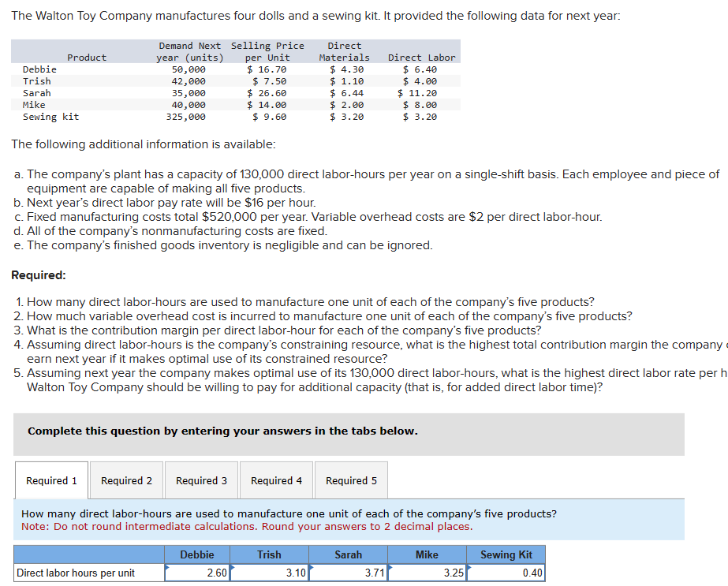
Task: Click the $ 26.60 selling price value
Action: pos(267,93)
